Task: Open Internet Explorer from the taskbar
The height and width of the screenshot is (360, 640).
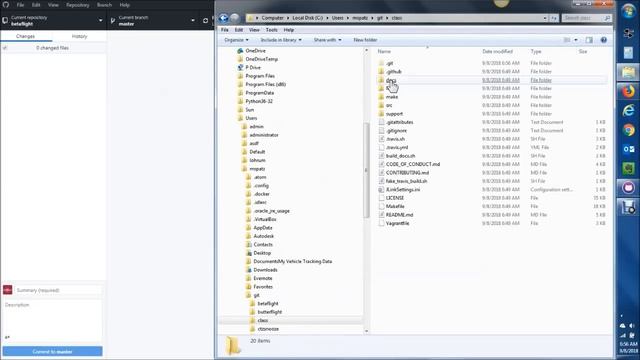Action: [628, 111]
